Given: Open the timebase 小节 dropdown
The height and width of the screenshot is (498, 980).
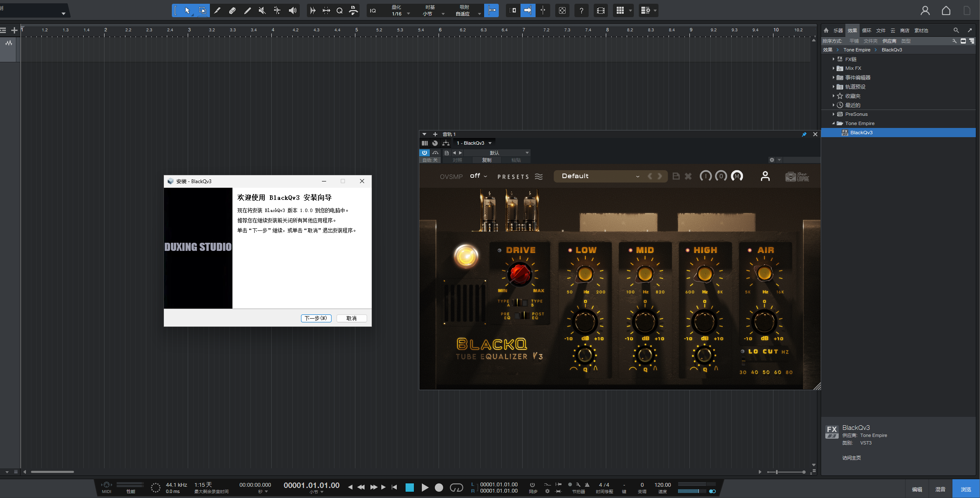Looking at the screenshot, I should click(x=432, y=14).
